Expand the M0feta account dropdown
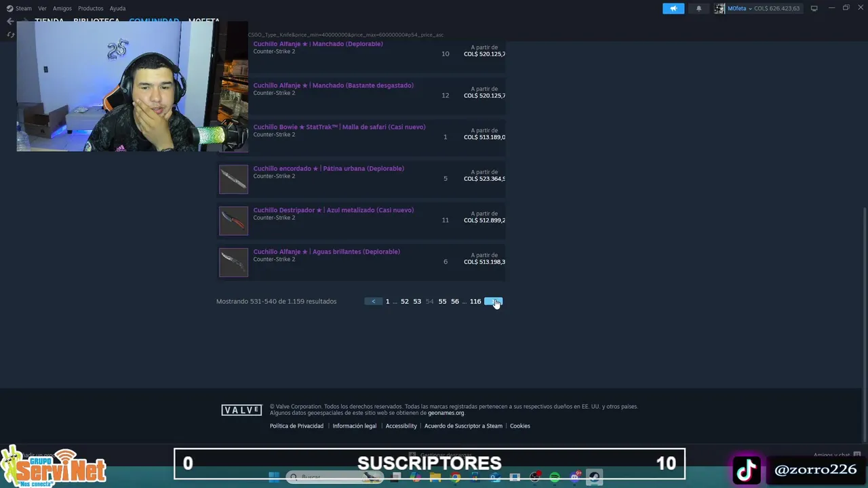868x488 pixels. 739,8
